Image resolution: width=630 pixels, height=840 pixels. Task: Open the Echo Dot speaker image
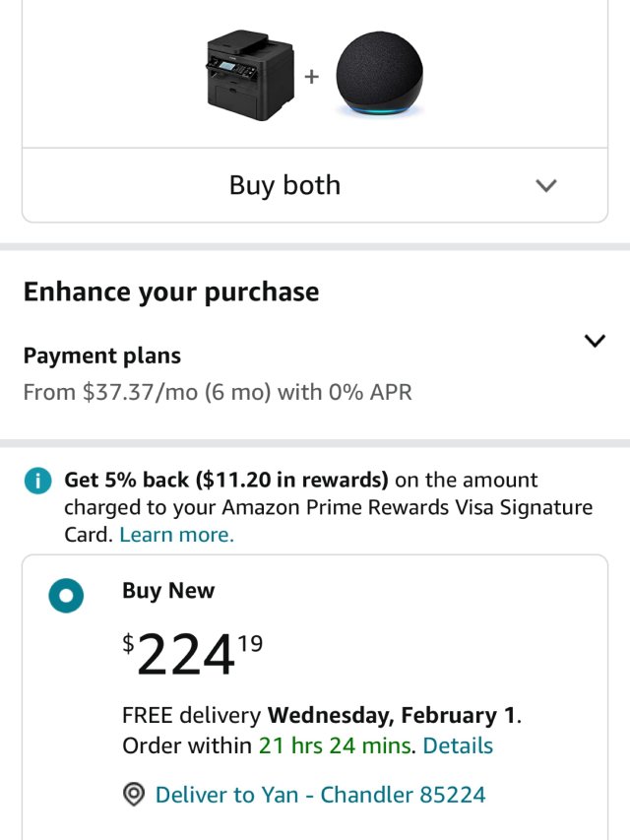(x=380, y=77)
